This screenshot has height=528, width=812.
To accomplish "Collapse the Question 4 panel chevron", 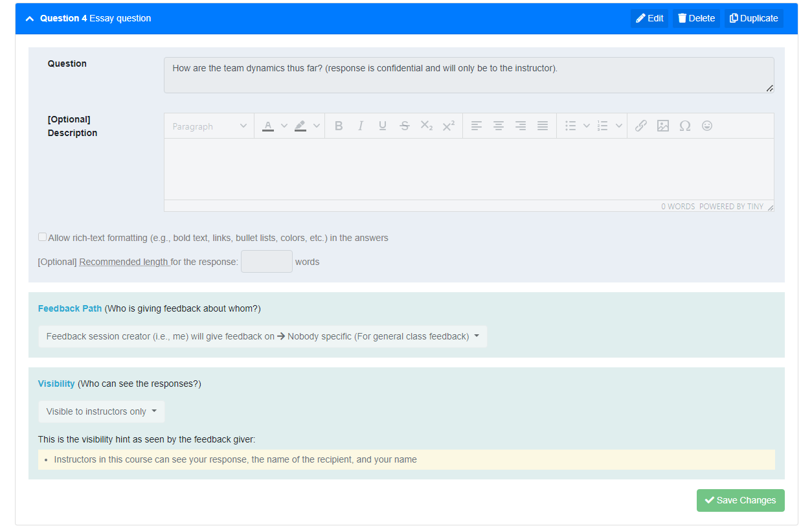I will [x=29, y=19].
